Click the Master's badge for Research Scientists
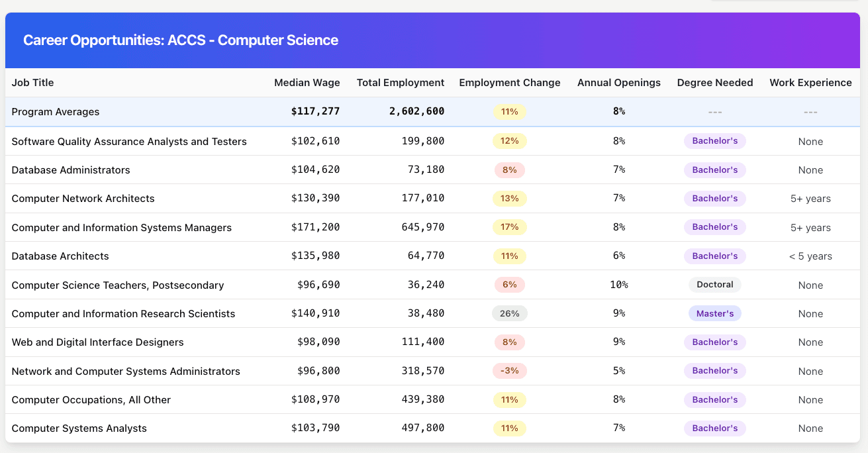The image size is (868, 453). click(x=714, y=313)
